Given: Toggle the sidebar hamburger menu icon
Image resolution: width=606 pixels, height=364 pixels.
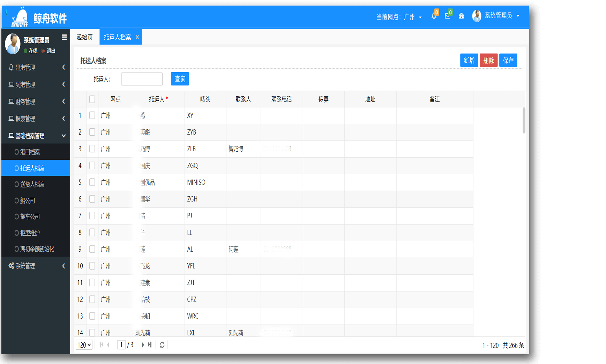Looking at the screenshot, I should tap(64, 37).
